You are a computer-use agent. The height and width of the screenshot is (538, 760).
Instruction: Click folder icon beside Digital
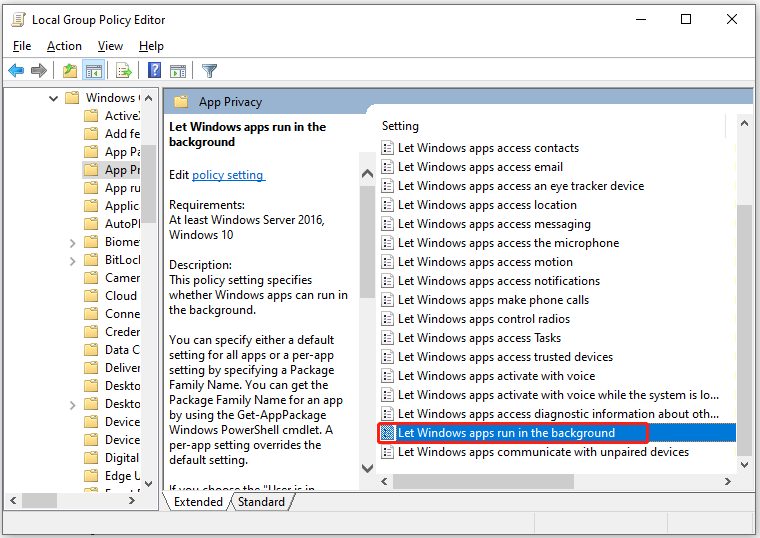tap(91, 458)
